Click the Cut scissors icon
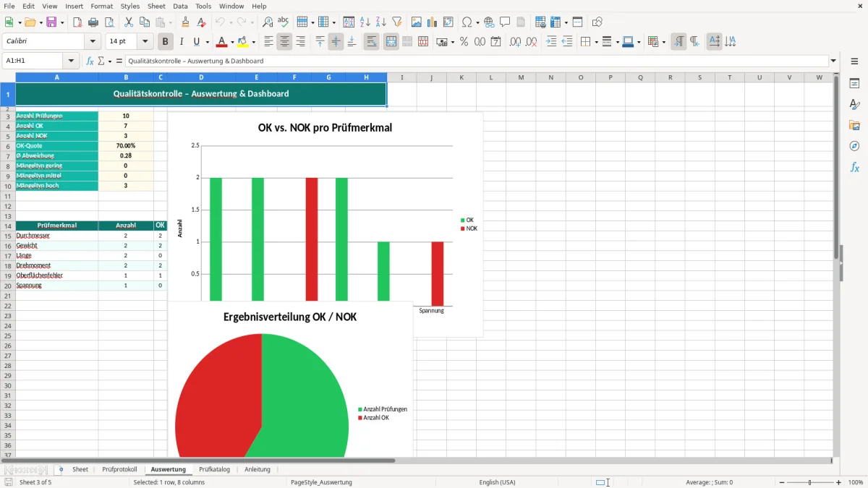This screenshot has height=488, width=868. (128, 22)
